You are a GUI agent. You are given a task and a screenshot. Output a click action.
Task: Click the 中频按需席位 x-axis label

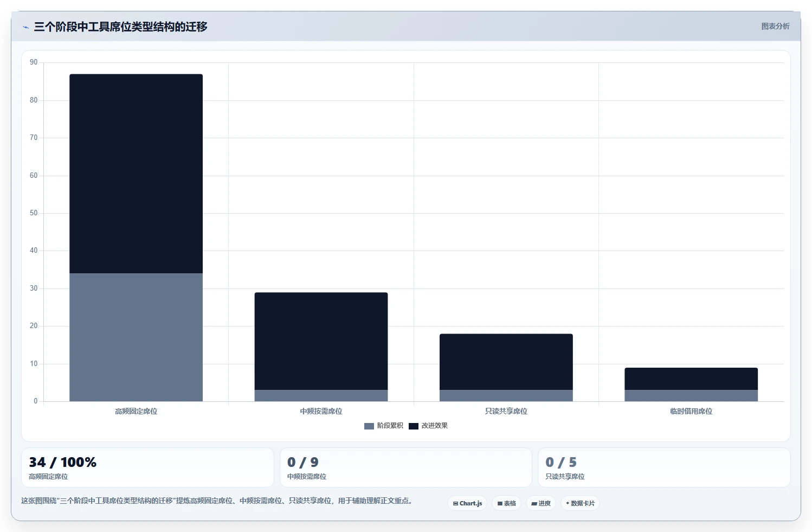(321, 412)
